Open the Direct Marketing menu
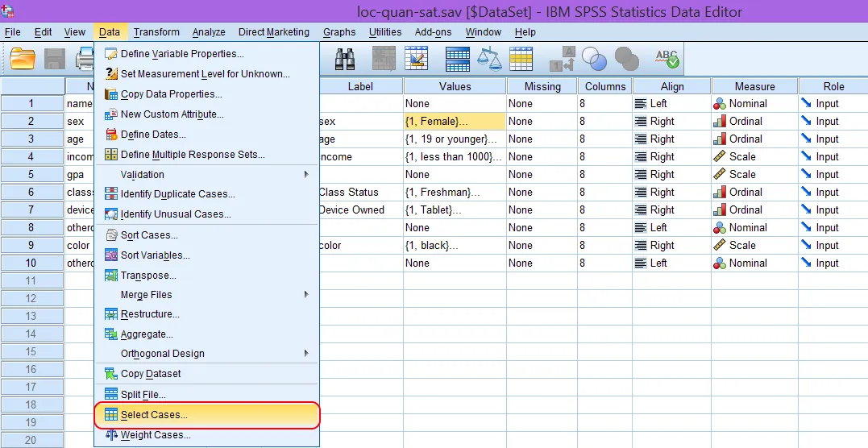The width and height of the screenshot is (868, 448). pos(274,32)
